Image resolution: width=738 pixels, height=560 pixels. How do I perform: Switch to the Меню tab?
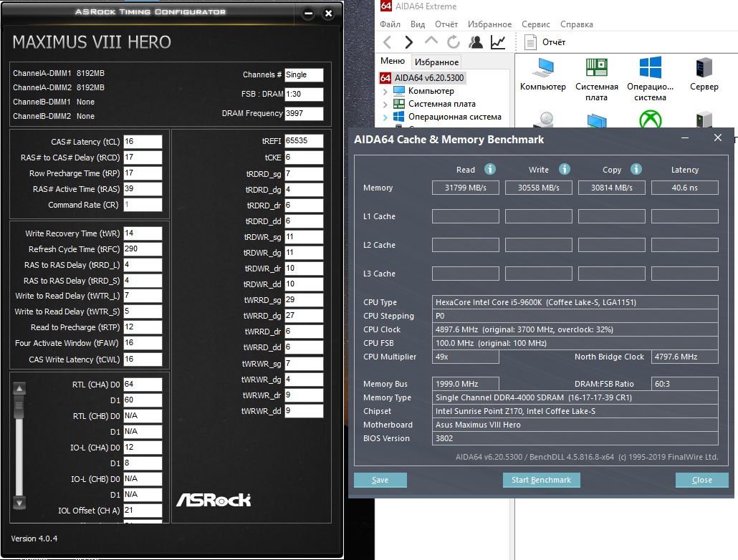coord(393,61)
